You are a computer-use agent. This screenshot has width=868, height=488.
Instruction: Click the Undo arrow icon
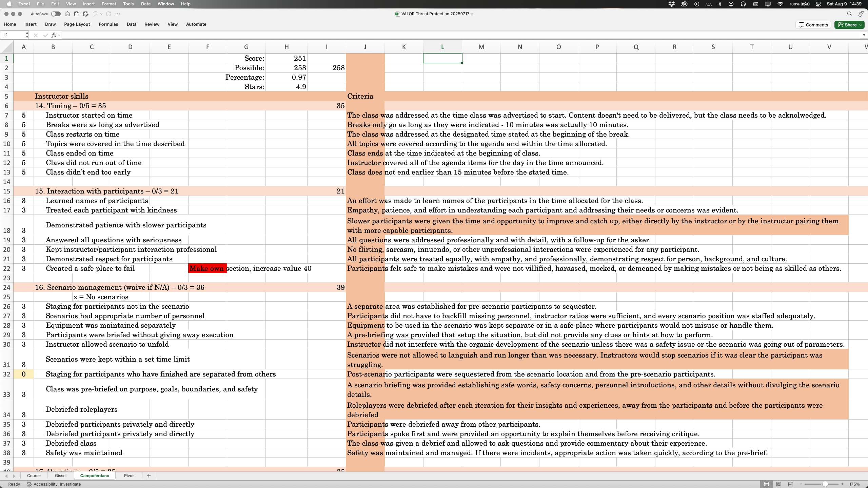pyautogui.click(x=95, y=14)
